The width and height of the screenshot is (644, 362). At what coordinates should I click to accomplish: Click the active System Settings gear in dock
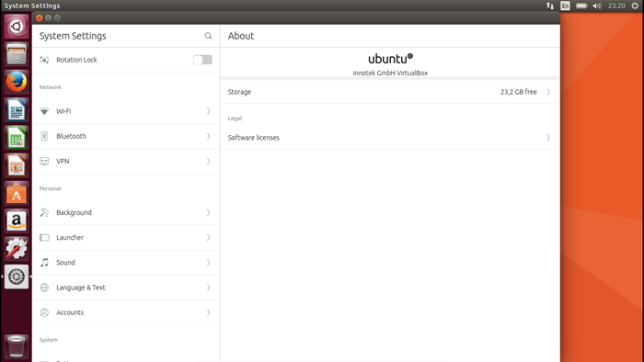point(17,277)
